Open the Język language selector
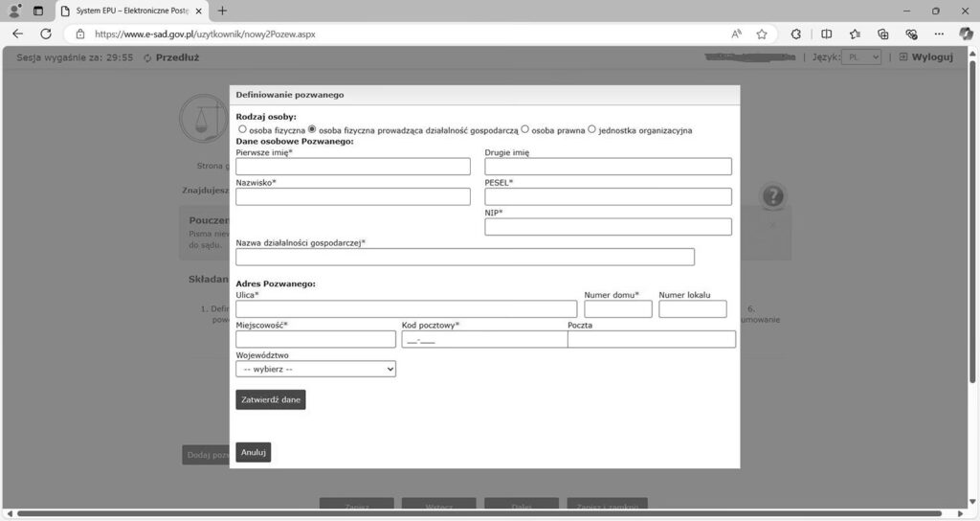Screen dimensions: 980x521 860,57
